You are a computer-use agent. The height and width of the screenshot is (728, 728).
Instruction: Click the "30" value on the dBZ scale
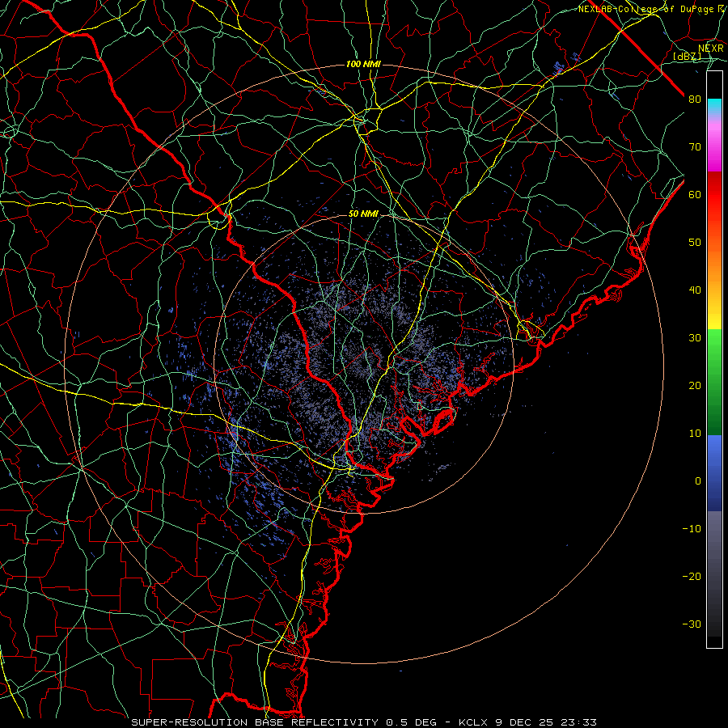click(x=695, y=337)
